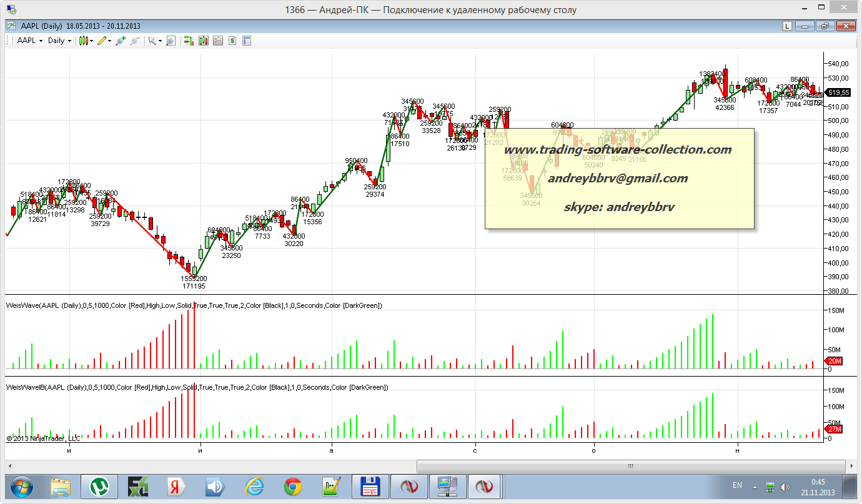The height and width of the screenshot is (504, 862).
Task: Open Chart Trader panel icon
Action: click(188, 41)
